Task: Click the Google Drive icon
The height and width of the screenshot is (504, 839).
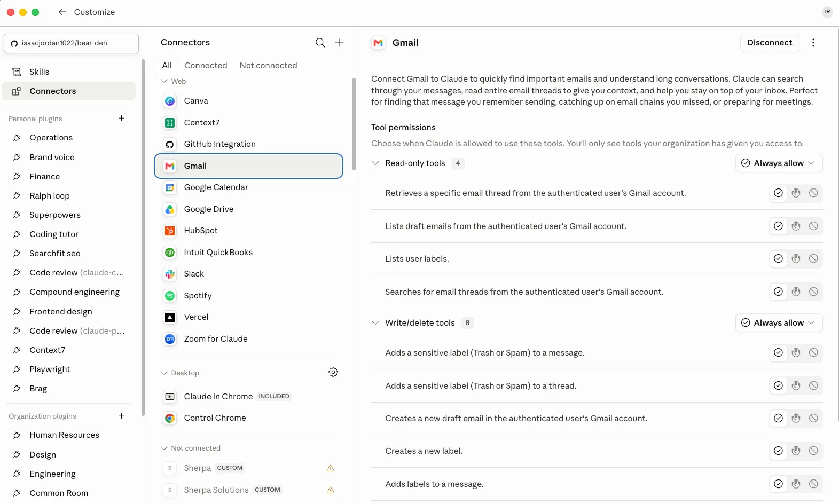Action: click(x=170, y=209)
